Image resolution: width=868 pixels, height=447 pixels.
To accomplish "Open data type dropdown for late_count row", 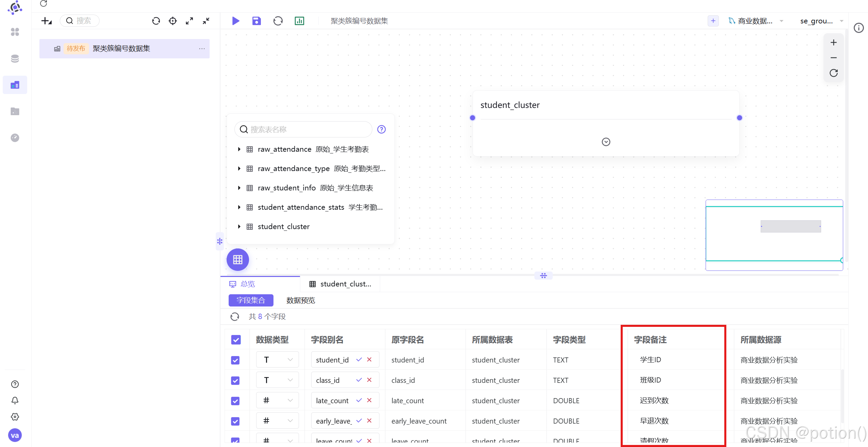I will point(278,401).
